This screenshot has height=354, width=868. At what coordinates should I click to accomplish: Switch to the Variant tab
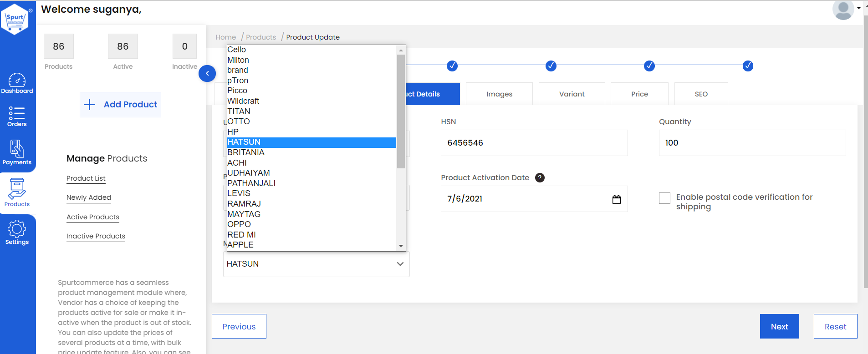coord(572,94)
